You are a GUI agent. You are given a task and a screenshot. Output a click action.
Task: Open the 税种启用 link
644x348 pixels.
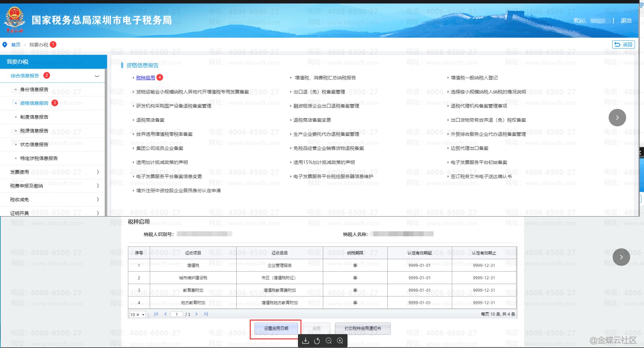(x=146, y=78)
